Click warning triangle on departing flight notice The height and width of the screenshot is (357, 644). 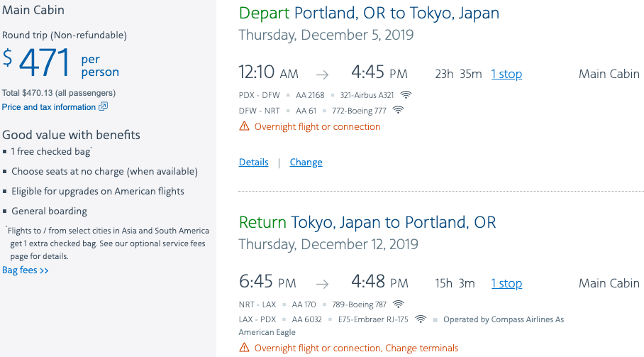[245, 126]
